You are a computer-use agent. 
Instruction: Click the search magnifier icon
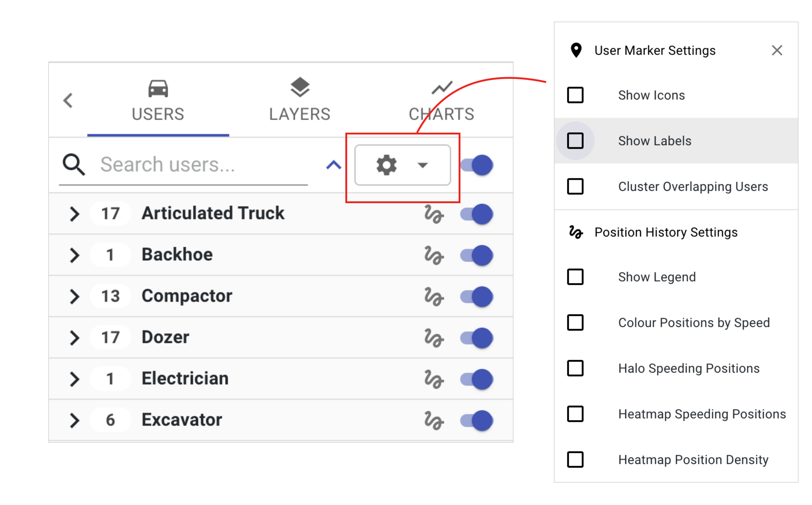coord(74,165)
